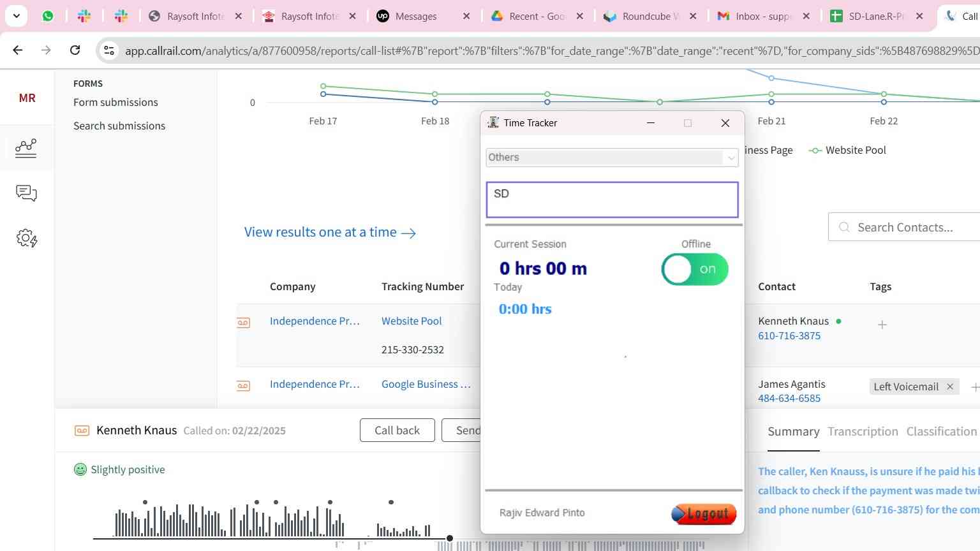980x551 pixels.
Task: Go forward with the browser arrow
Action: (46, 50)
